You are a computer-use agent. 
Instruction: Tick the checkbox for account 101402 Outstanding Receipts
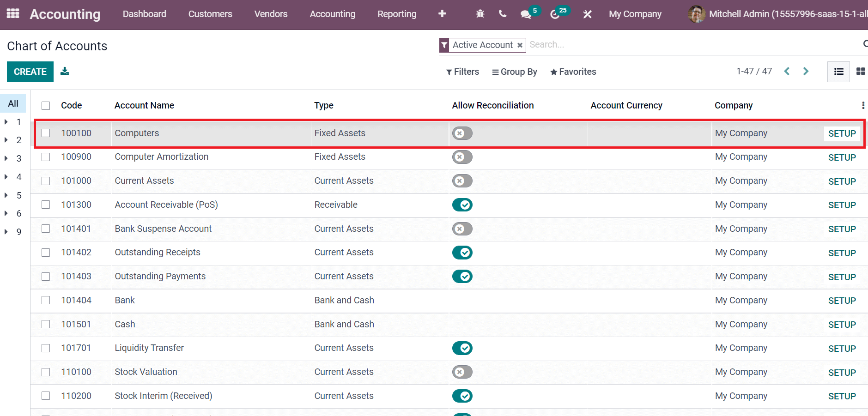tap(46, 253)
